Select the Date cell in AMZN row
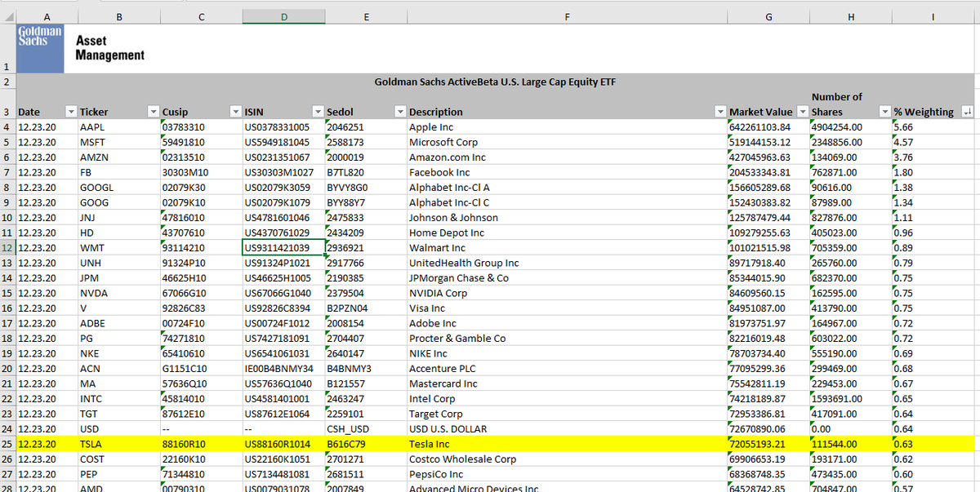The width and height of the screenshot is (980, 492). (47, 157)
